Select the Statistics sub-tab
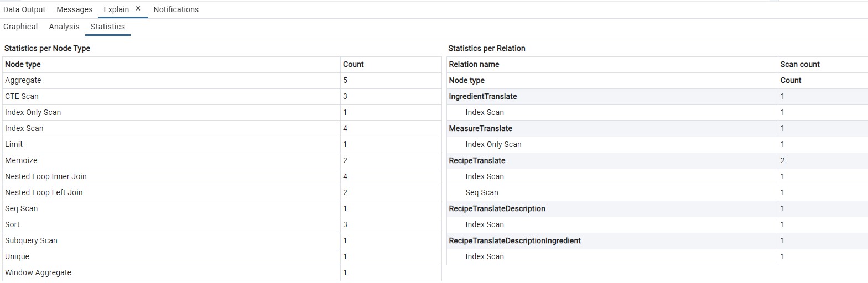Image resolution: width=868 pixels, height=283 pixels. [x=108, y=27]
